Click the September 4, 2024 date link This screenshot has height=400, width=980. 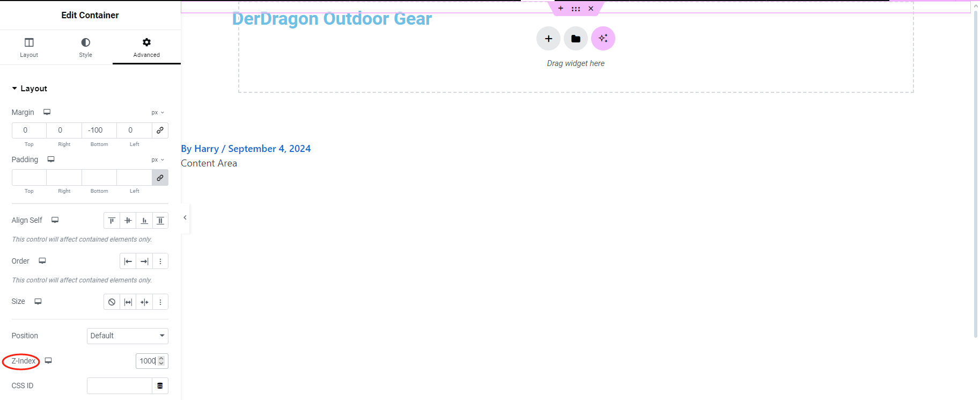pyautogui.click(x=269, y=149)
